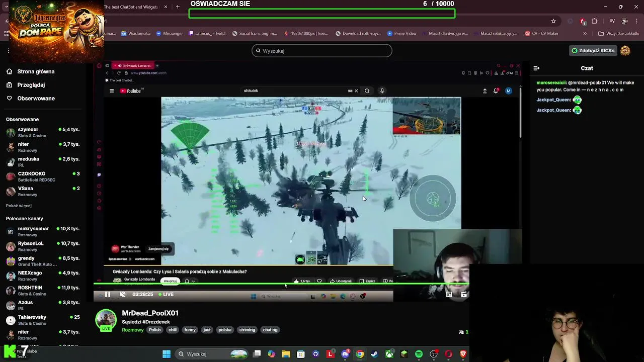
Task: Open the YouTube hamburger menu
Action: click(x=112, y=91)
